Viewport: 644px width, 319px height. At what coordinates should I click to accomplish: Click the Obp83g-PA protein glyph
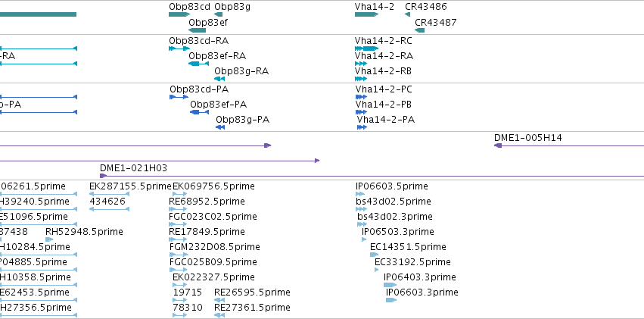click(220, 127)
